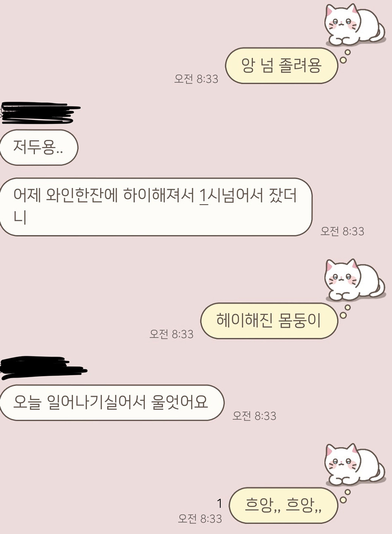Tap thought dots beside '흐앙,, 흐앙,,' bubble

[x=345, y=496]
